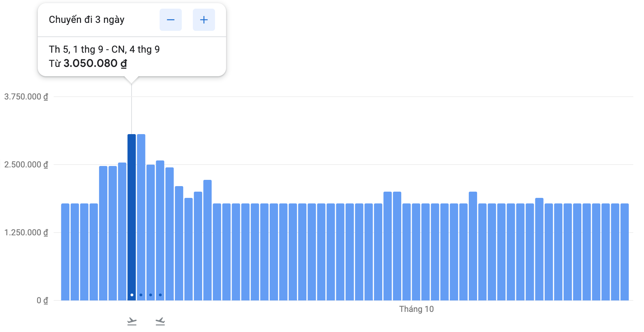Click the Tháng 10 month label
The width and height of the screenshot is (644, 332).
[416, 309]
